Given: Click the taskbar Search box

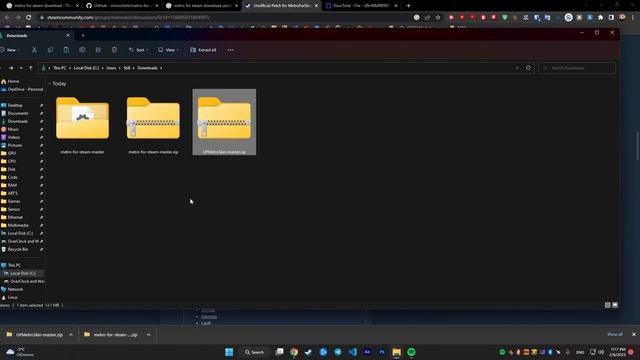Looking at the screenshot, I should 254,352.
